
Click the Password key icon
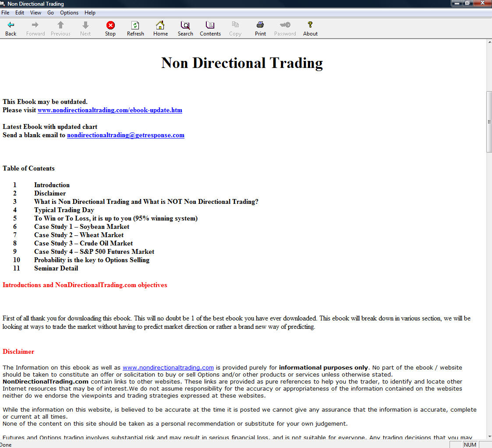[x=285, y=28]
